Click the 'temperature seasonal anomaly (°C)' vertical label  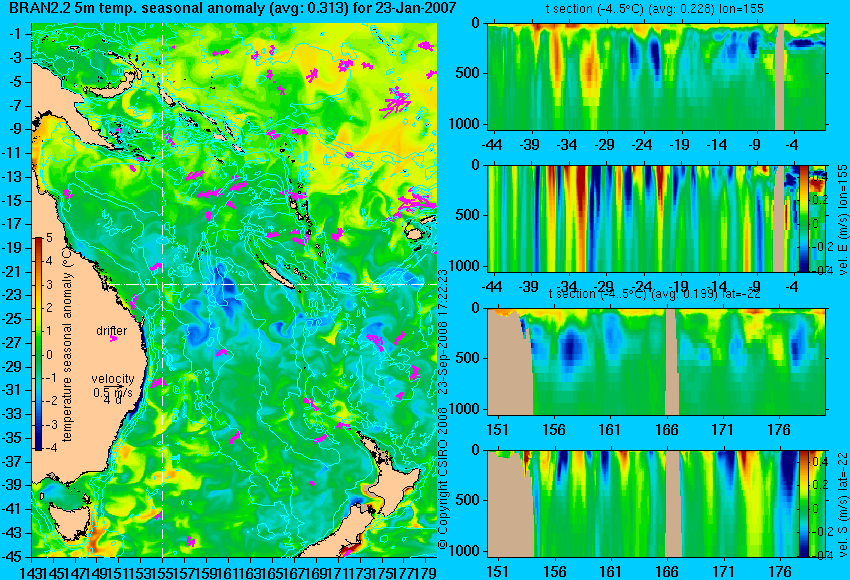point(67,344)
